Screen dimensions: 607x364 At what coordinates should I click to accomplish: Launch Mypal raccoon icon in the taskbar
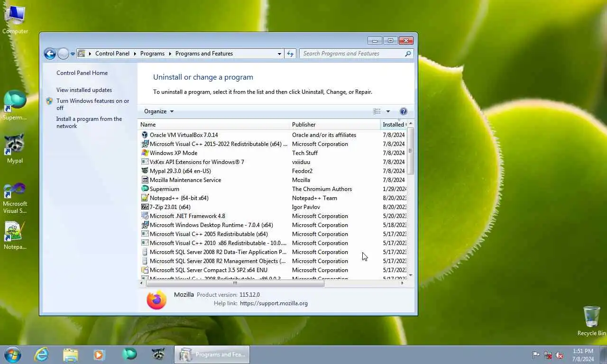pyautogui.click(x=158, y=355)
